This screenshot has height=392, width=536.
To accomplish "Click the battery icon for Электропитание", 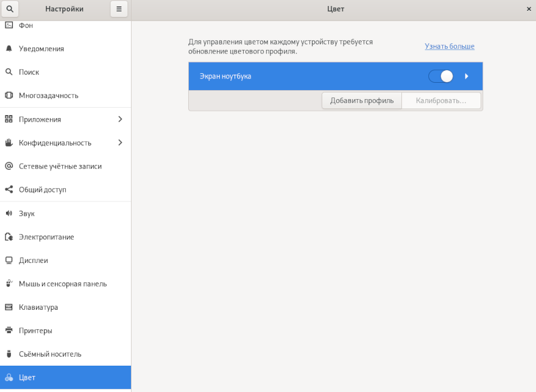I will point(9,237).
